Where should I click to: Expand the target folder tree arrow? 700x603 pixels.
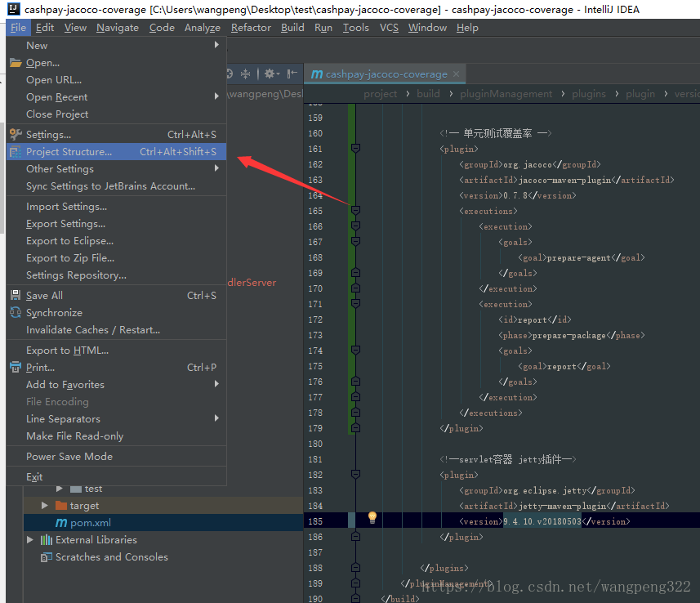(45, 506)
